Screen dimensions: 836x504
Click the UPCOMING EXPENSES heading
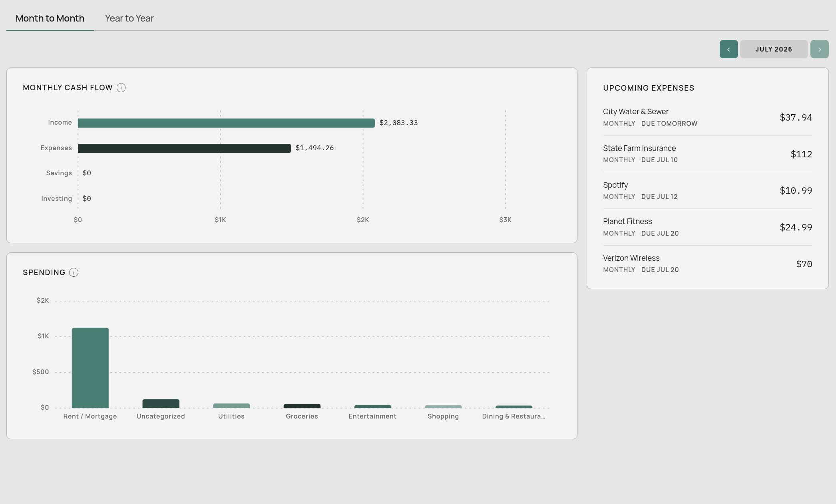pos(649,88)
